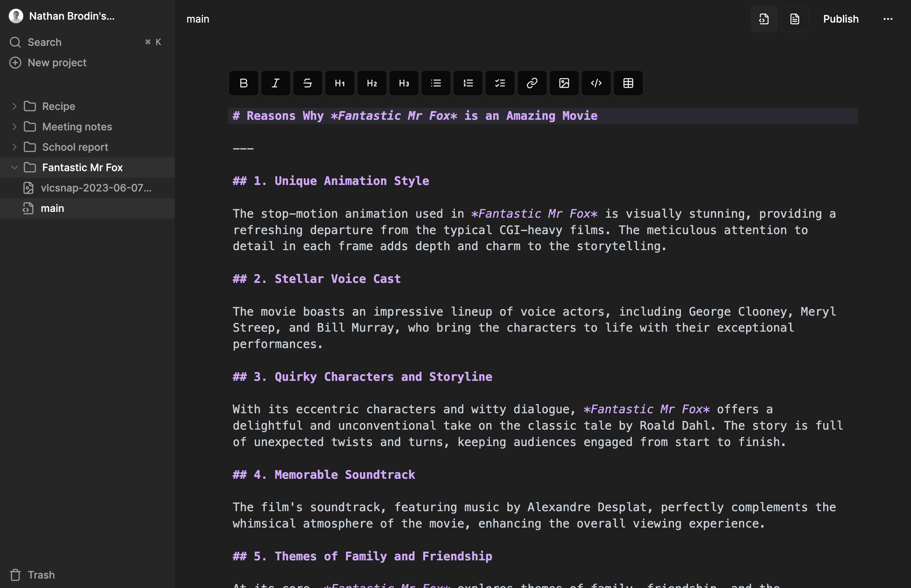Toggle the ordered list formatting

coord(467,82)
